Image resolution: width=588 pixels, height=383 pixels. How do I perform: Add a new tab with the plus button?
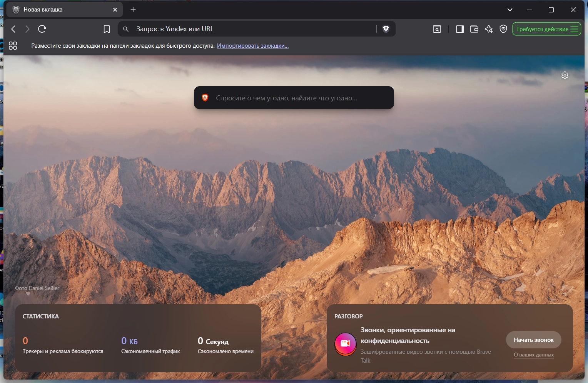(133, 10)
